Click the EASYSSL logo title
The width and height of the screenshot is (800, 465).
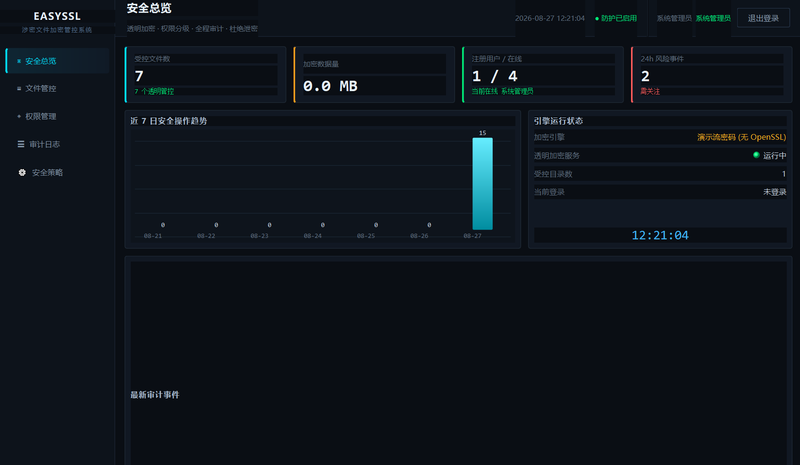coord(57,16)
